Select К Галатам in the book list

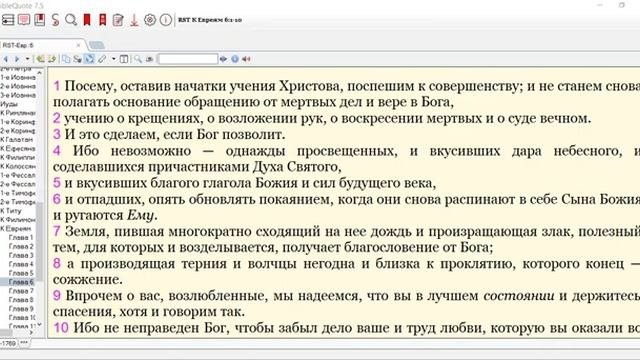click(x=16, y=140)
